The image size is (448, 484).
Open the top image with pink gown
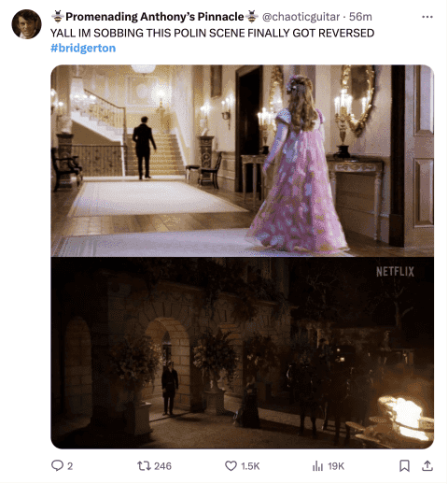[243, 161]
